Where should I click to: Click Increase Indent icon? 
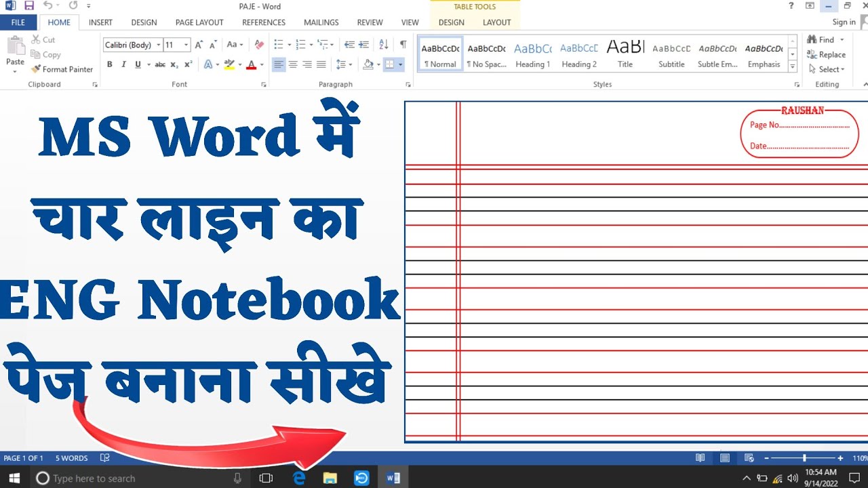coord(364,45)
